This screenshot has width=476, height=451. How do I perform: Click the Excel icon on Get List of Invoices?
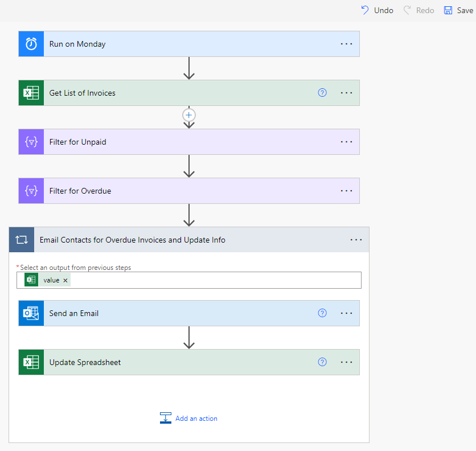(31, 93)
